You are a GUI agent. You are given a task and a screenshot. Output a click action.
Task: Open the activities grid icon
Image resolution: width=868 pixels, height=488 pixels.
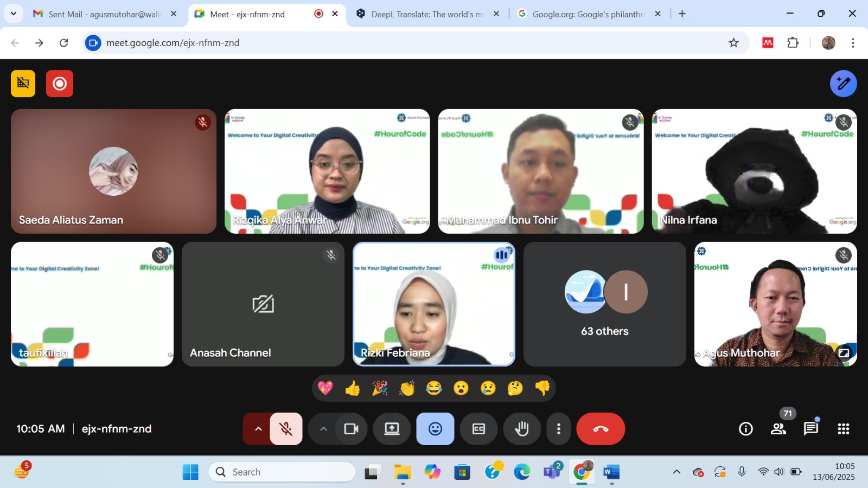(843, 429)
